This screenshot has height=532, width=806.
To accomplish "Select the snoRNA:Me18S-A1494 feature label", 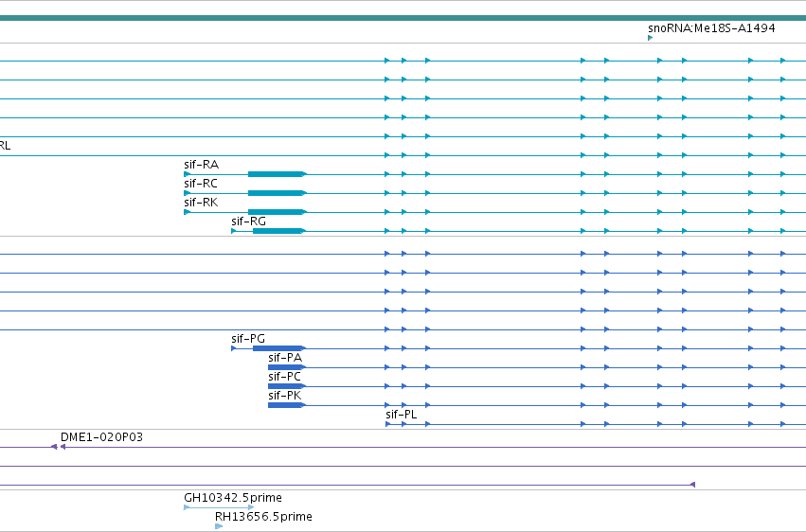I will coord(711,27).
